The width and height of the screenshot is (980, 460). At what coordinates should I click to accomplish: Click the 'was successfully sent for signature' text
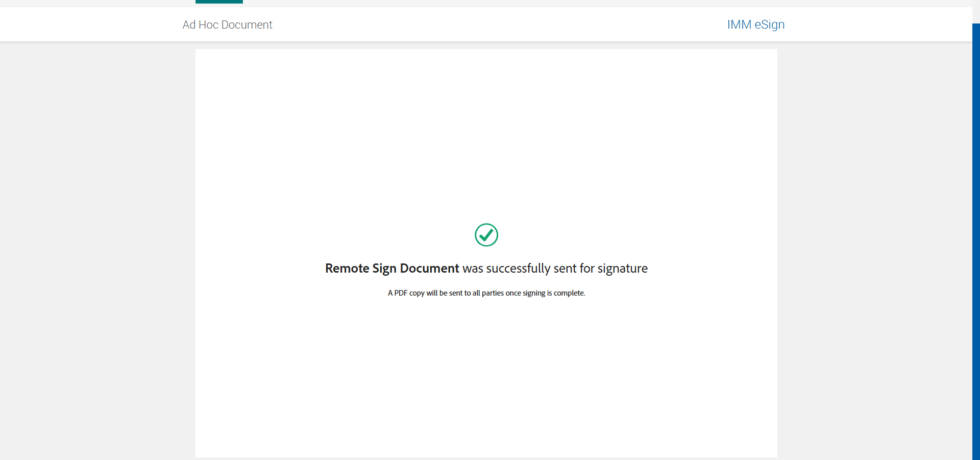point(555,269)
